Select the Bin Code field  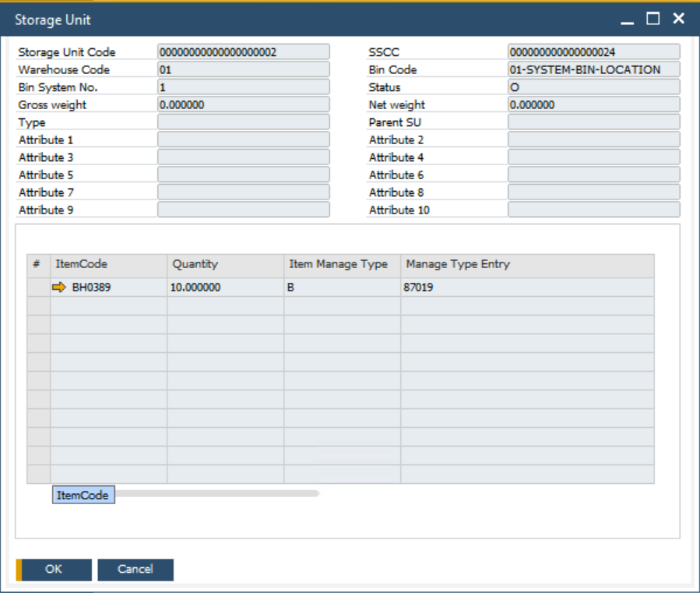point(593,69)
